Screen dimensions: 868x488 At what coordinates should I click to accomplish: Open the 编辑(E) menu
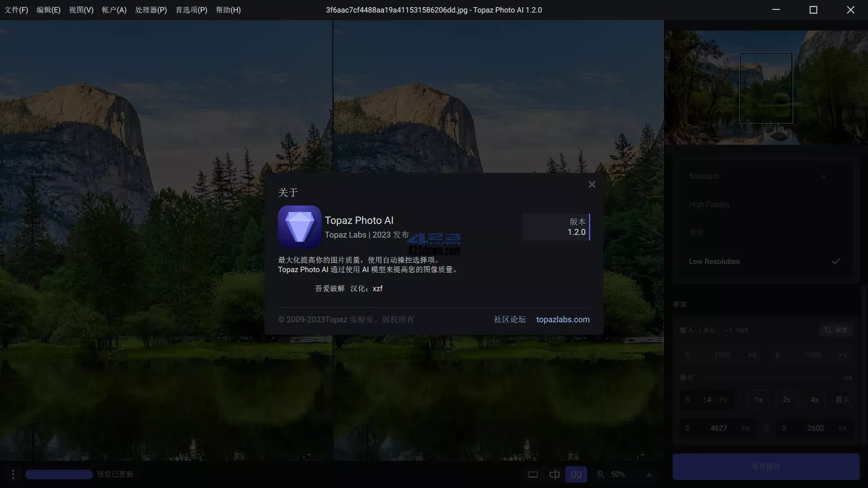(49, 10)
